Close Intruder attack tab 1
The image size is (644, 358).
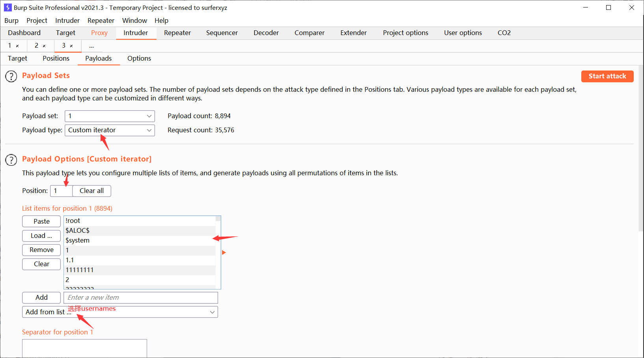click(x=17, y=46)
